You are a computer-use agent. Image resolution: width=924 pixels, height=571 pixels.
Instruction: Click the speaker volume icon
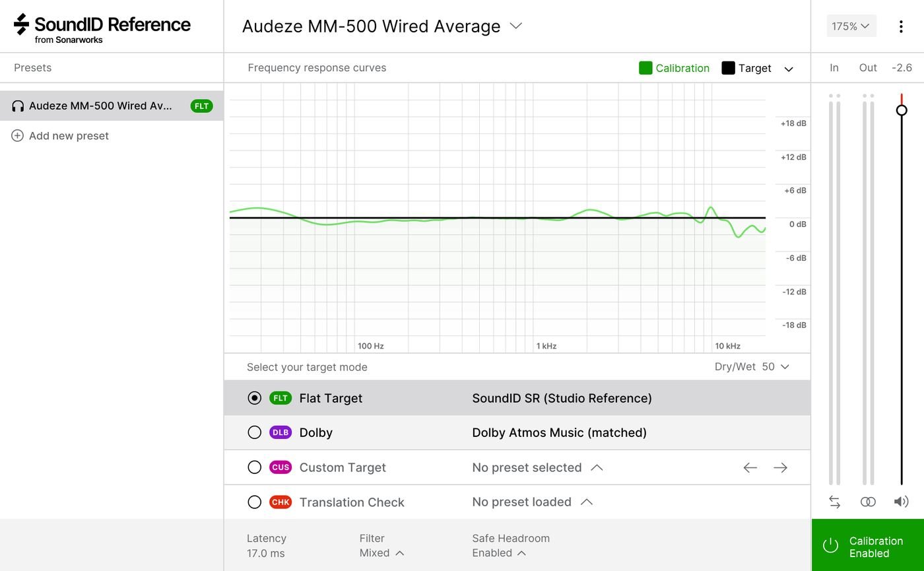(901, 502)
